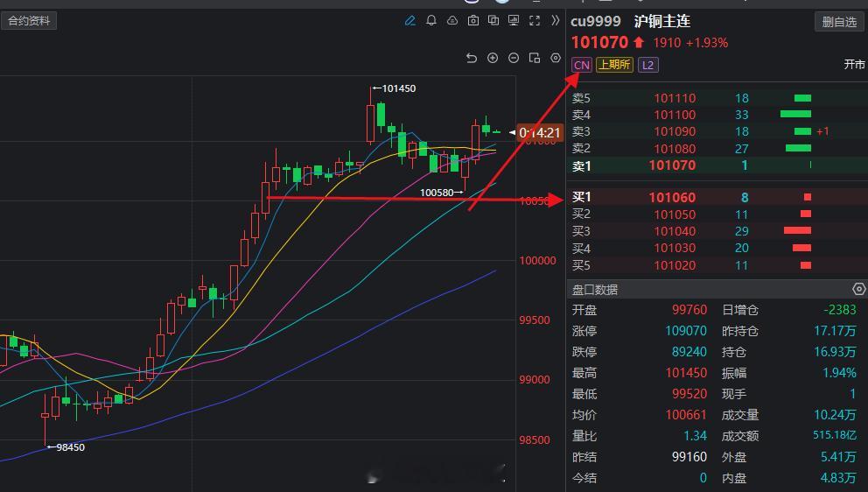
Task: Select 买5 price 101020
Action: [x=675, y=265]
